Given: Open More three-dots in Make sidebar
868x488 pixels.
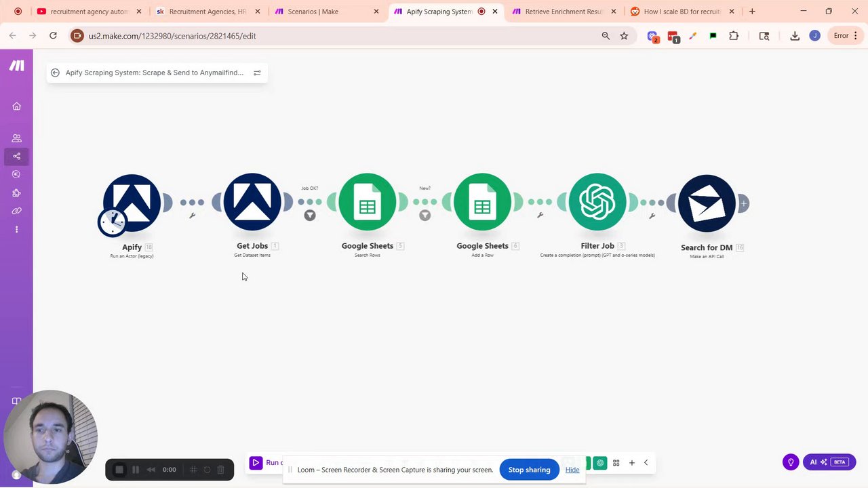Looking at the screenshot, I should point(17,230).
